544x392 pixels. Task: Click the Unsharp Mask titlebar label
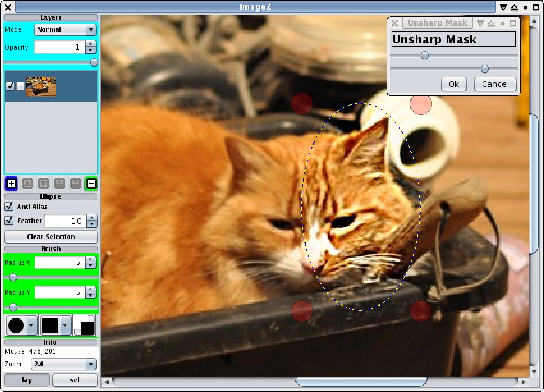[x=437, y=23]
